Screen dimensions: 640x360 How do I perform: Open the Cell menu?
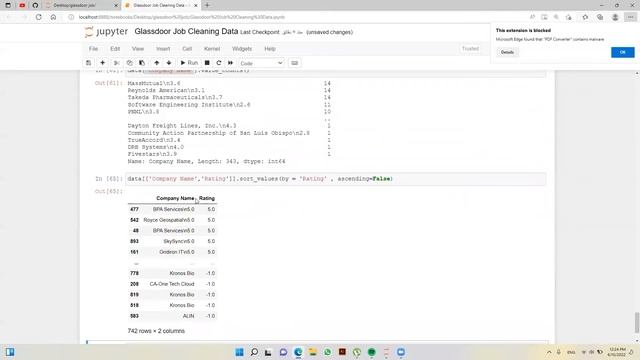pyautogui.click(x=187, y=49)
